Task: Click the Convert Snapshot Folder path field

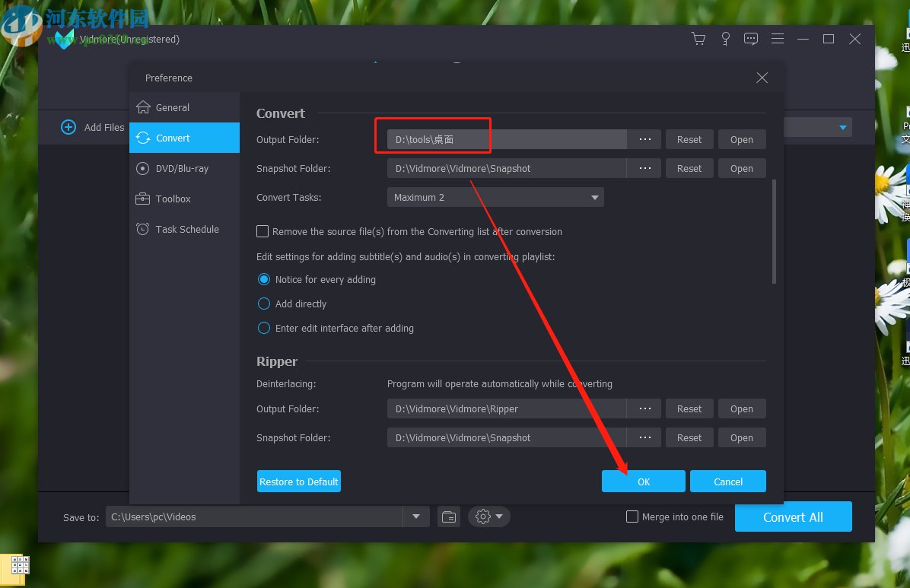Action: click(507, 168)
